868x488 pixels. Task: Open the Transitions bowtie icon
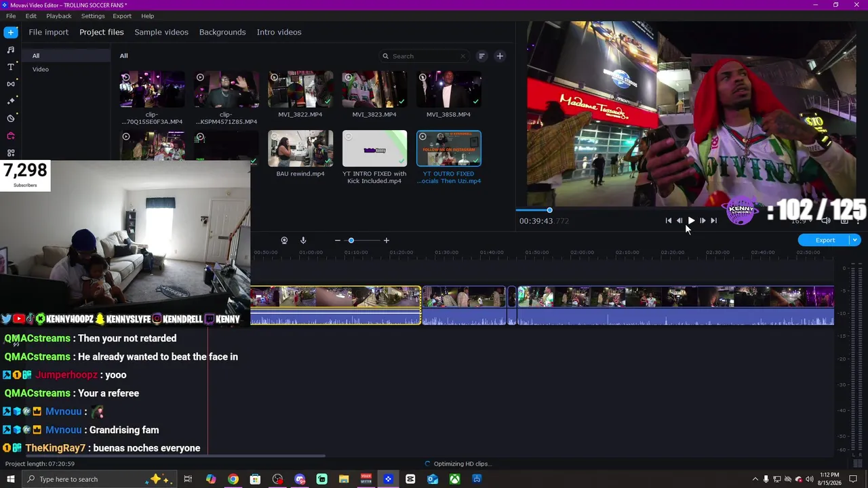(11, 84)
